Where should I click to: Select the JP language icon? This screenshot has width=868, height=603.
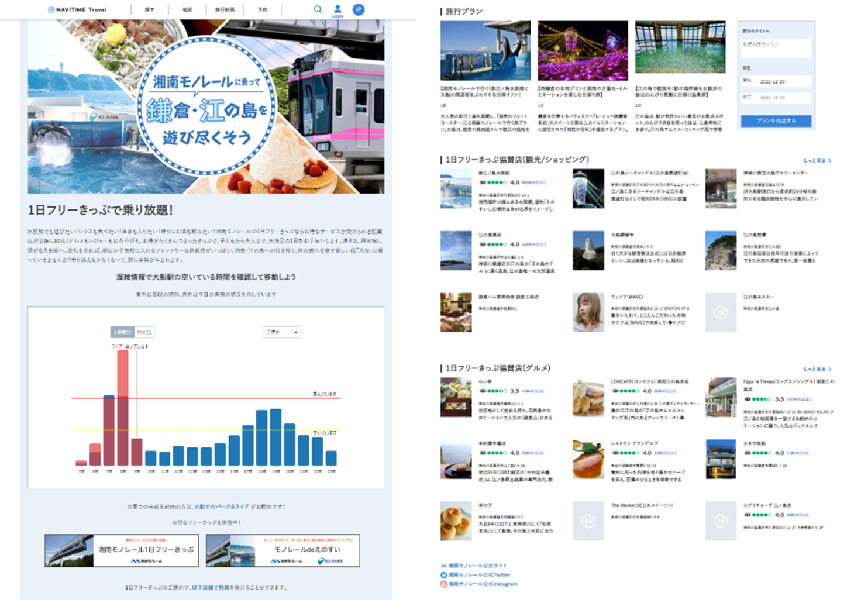[359, 9]
